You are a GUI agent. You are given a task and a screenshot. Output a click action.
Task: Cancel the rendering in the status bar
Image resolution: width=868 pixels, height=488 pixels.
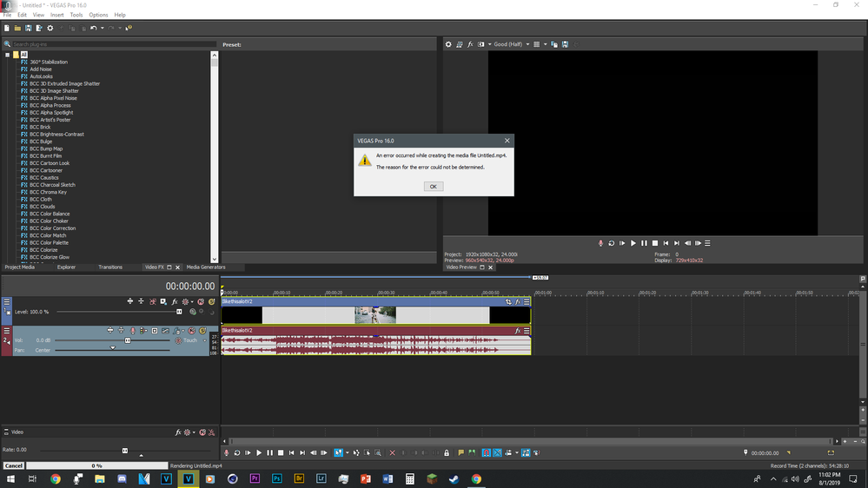coord(14,466)
